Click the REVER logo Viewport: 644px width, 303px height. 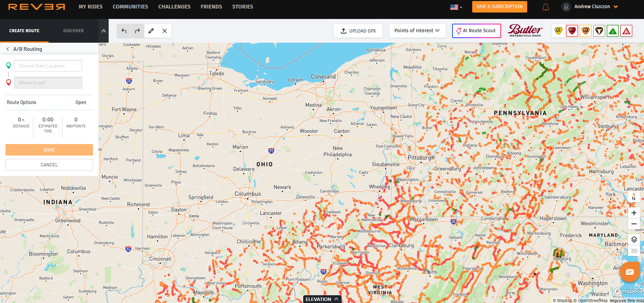[37, 7]
